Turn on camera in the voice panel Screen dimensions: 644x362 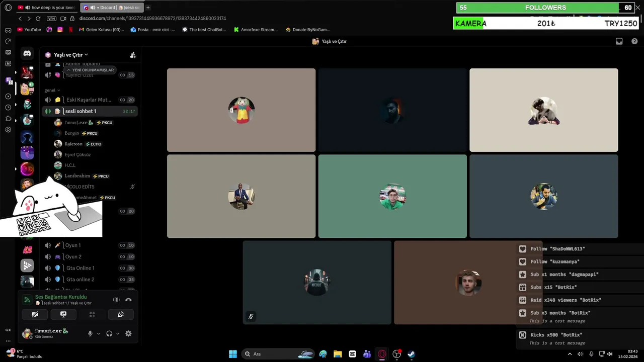(x=35, y=314)
